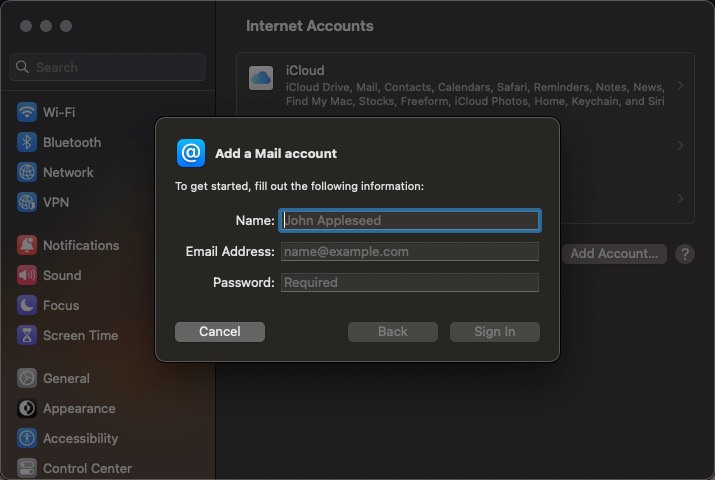This screenshot has height=480, width=715.
Task: Select Bluetooth in the sidebar
Action: (x=72, y=142)
